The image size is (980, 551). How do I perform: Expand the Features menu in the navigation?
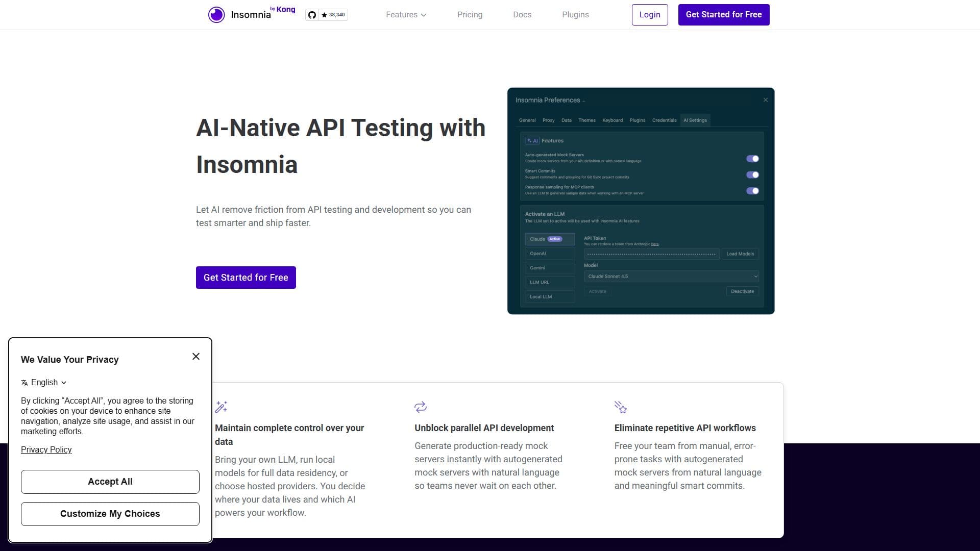tap(406, 15)
